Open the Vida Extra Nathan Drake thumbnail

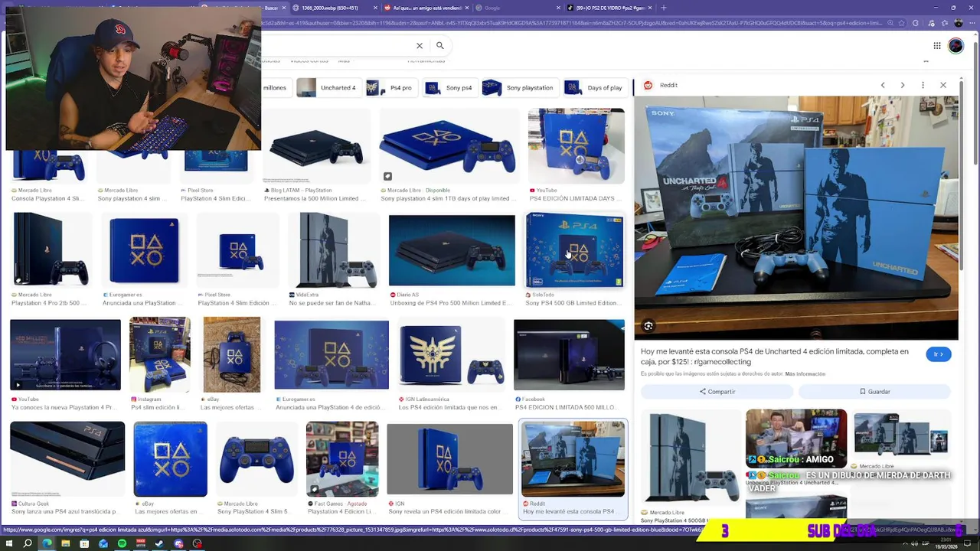(x=333, y=251)
